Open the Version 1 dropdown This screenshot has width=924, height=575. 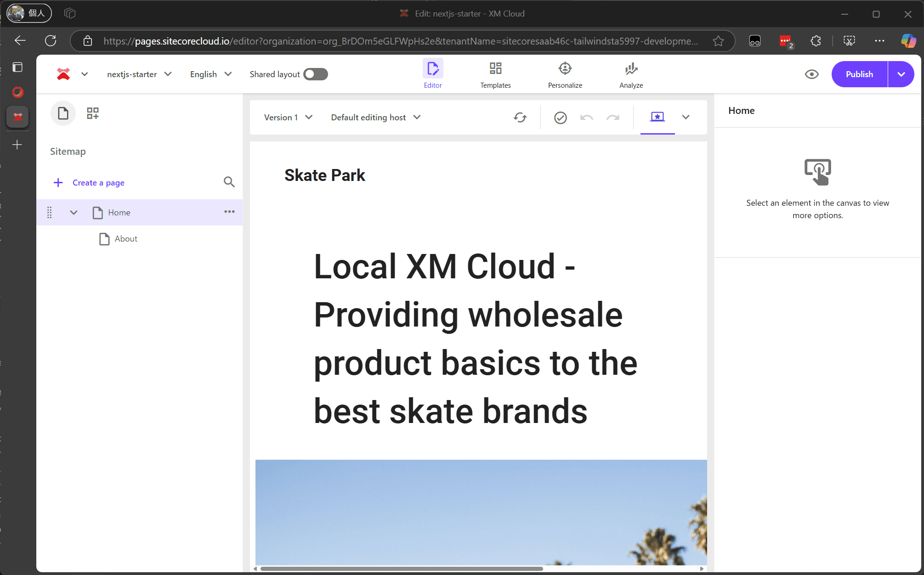pos(288,118)
